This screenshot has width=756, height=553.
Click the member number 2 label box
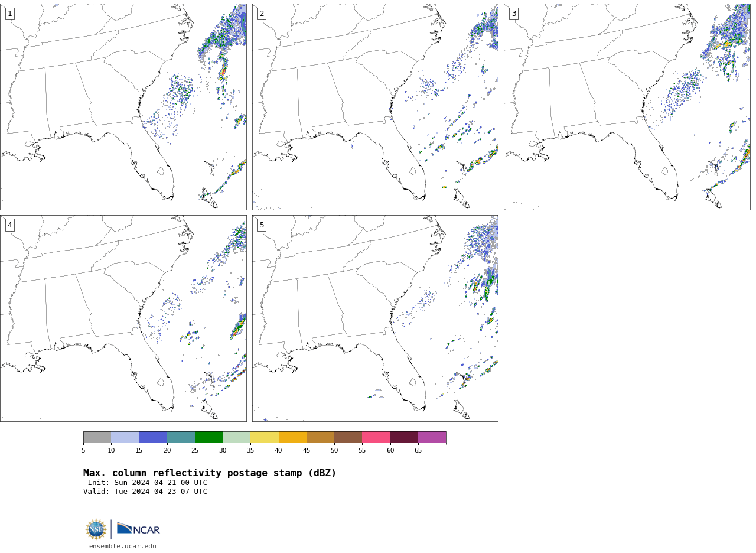[262, 14]
